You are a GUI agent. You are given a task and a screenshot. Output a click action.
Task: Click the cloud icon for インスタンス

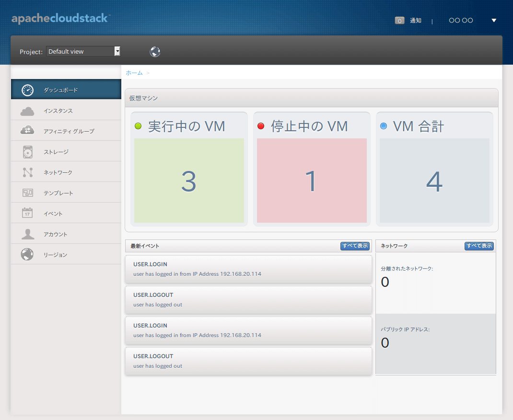pyautogui.click(x=27, y=111)
